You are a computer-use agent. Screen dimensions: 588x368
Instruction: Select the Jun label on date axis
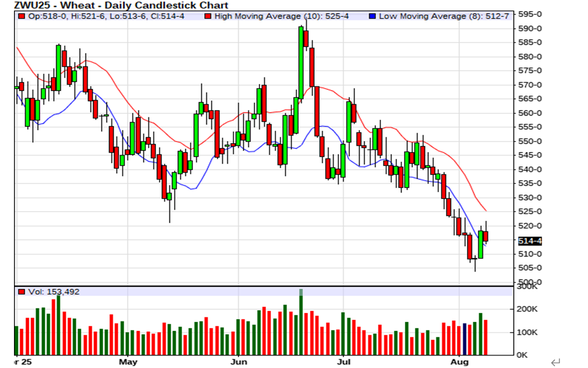pos(238,362)
